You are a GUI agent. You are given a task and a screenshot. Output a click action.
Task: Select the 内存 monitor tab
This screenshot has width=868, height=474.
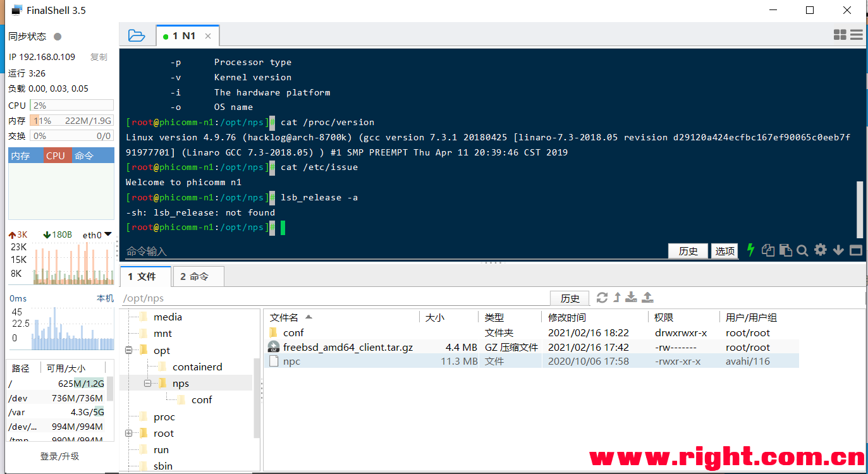point(26,155)
